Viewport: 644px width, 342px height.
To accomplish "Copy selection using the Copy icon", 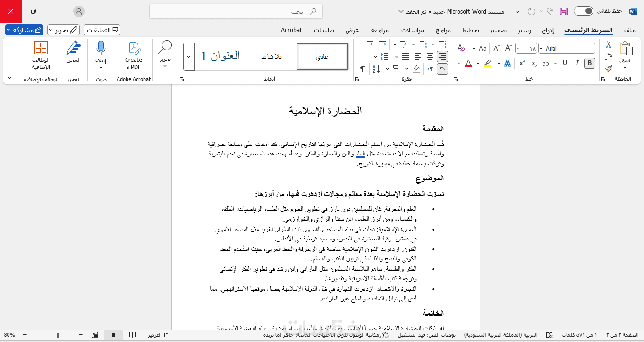I will click(609, 57).
